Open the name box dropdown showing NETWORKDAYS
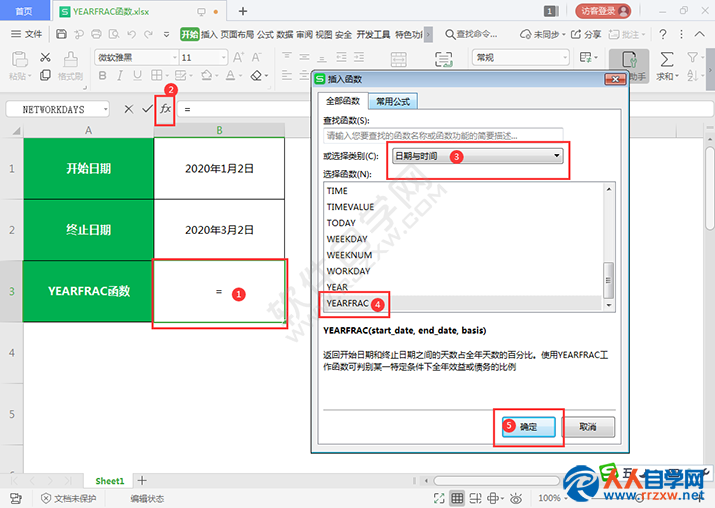 click(x=106, y=109)
